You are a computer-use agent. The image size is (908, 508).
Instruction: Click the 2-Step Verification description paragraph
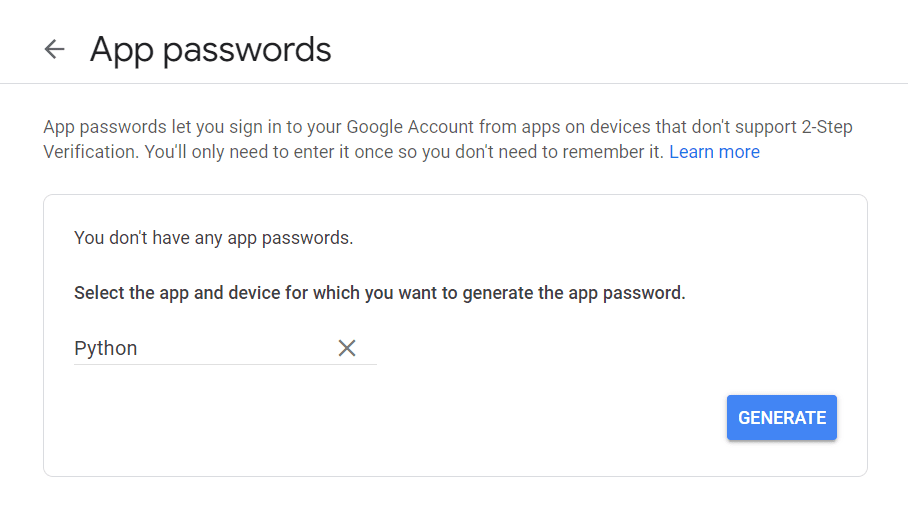coord(400,140)
